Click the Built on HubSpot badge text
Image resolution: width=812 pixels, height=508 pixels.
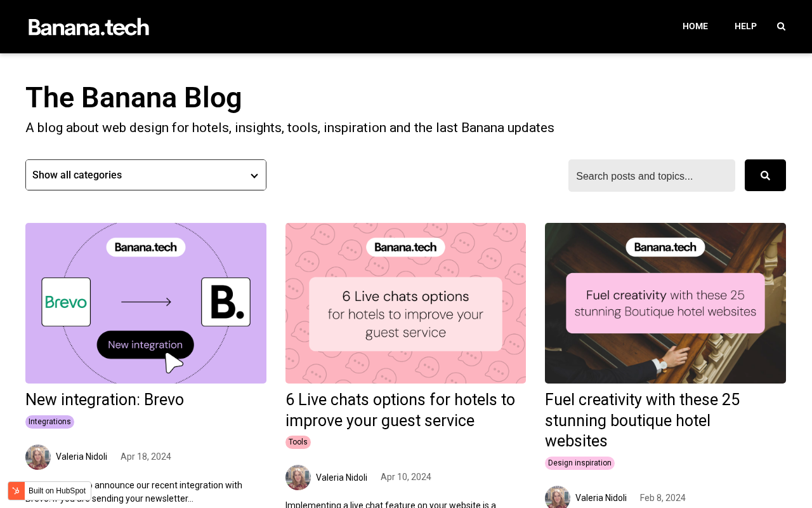pos(57,491)
